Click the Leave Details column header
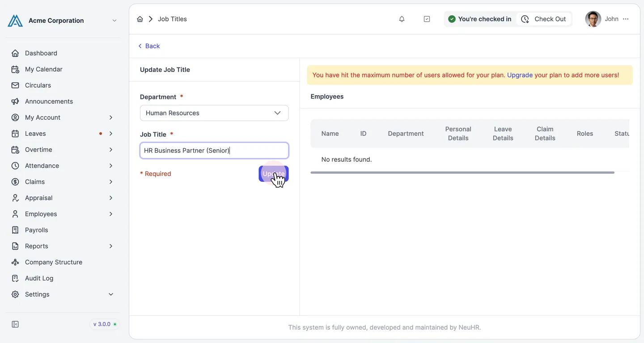This screenshot has width=644, height=343. (x=503, y=134)
